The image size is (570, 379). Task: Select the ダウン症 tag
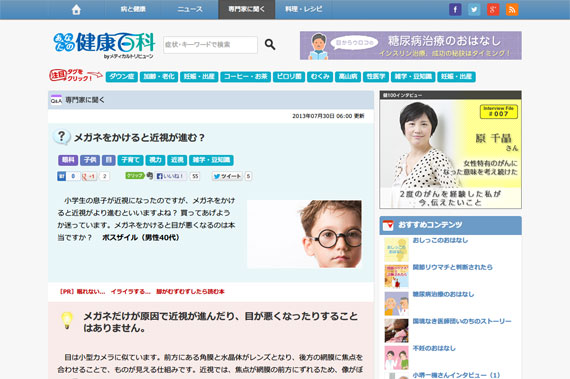[x=122, y=77]
